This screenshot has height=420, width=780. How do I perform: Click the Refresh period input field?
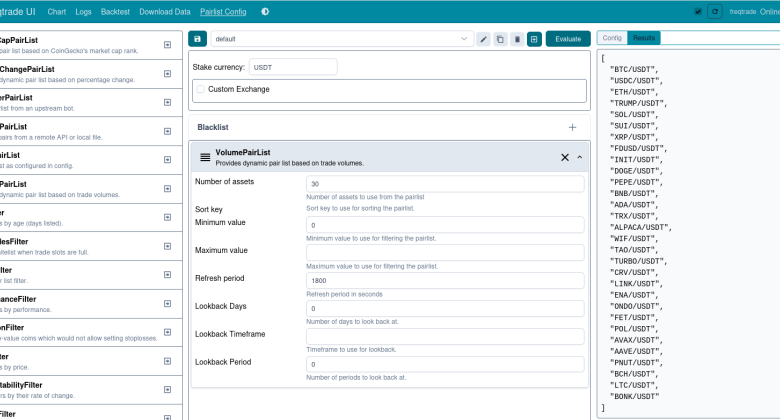(x=445, y=281)
